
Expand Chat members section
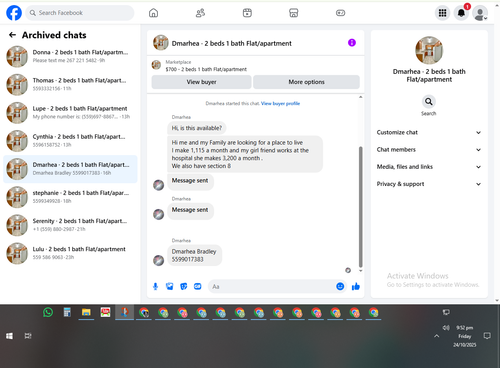point(429,150)
